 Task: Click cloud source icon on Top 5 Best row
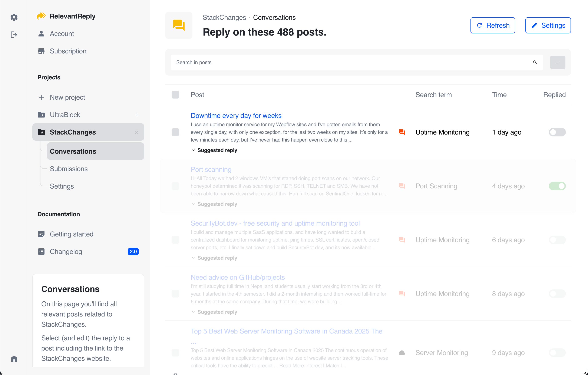tap(402, 353)
